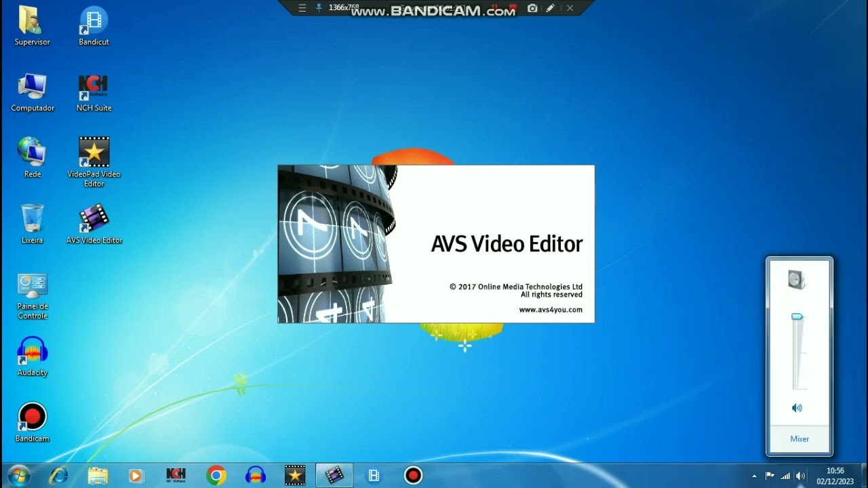Take screenshot with Bandicam camera icon
Screen dimensions: 868x488
coord(532,8)
